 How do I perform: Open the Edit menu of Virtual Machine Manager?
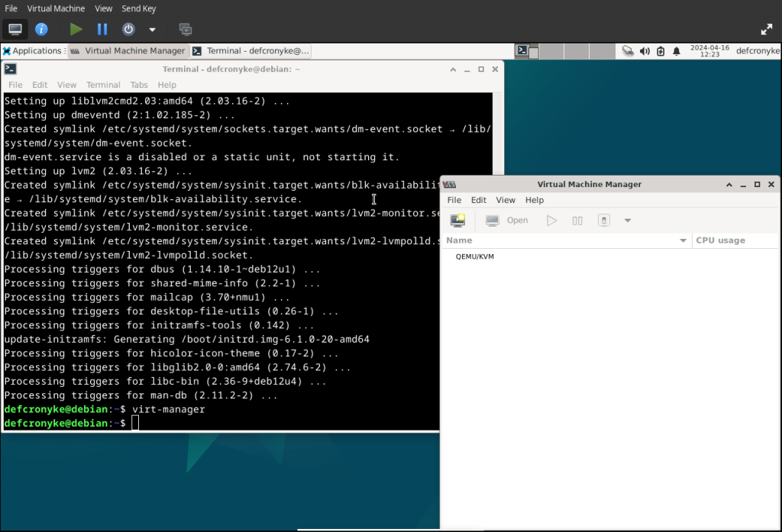[x=479, y=199]
